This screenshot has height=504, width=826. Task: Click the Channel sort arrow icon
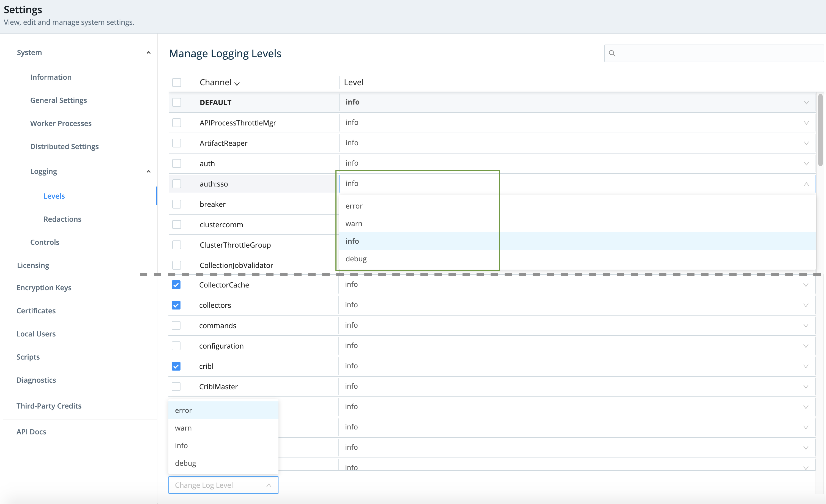tap(237, 83)
